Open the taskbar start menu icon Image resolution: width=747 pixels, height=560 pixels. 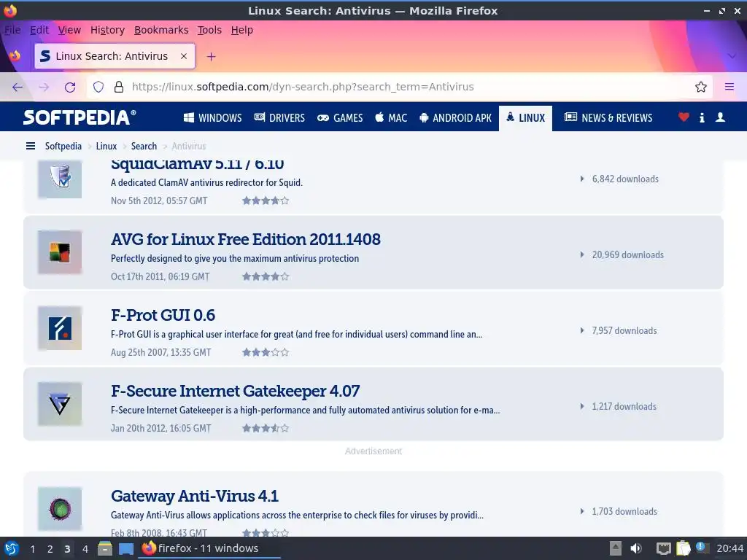[x=12, y=548]
